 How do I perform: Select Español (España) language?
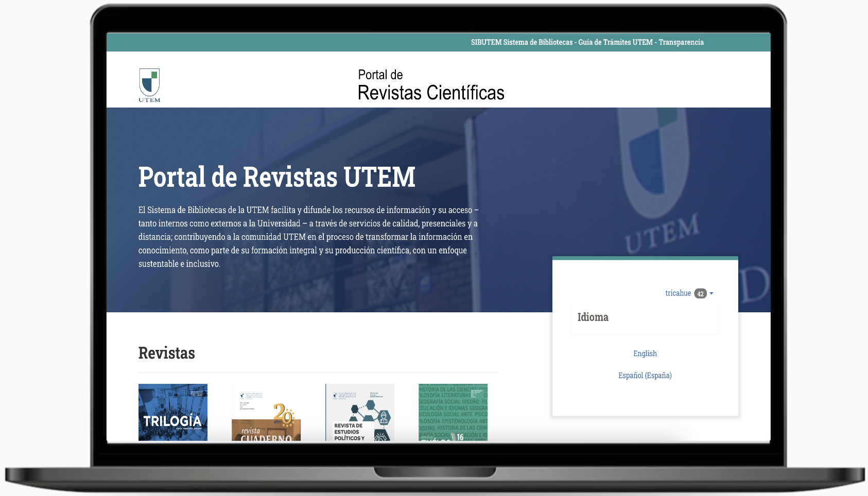645,376
